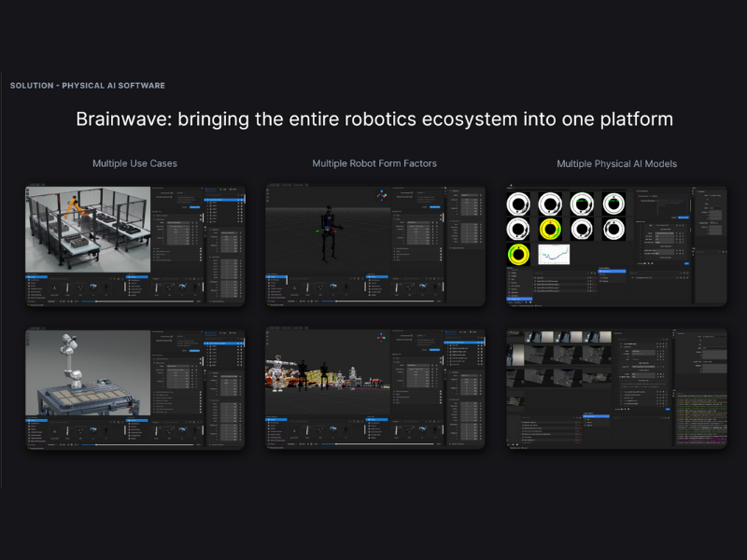Adjust the timeline slider in robot cell screenshot

[x=137, y=301]
